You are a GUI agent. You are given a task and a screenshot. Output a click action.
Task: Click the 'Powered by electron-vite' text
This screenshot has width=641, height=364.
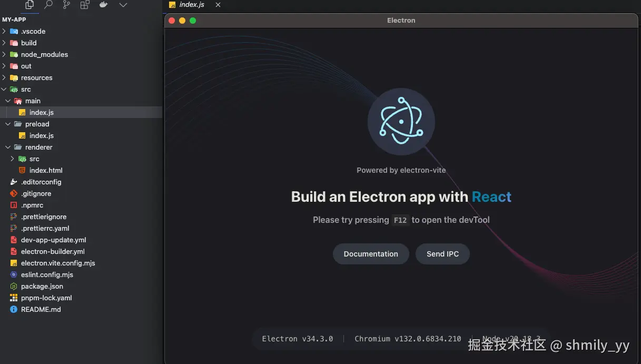tap(401, 170)
